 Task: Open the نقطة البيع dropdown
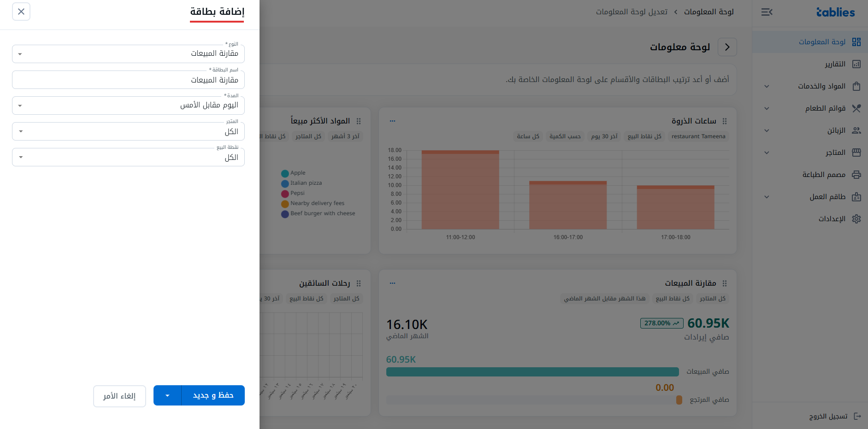point(128,157)
